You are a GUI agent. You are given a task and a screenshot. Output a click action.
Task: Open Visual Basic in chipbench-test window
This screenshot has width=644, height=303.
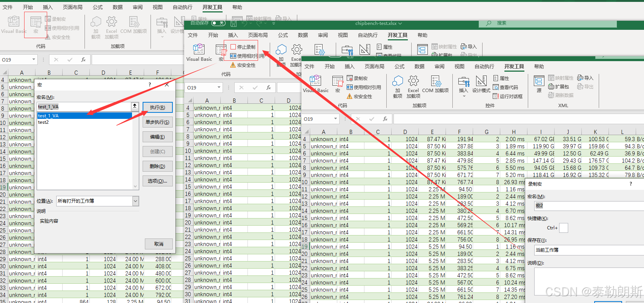click(199, 52)
